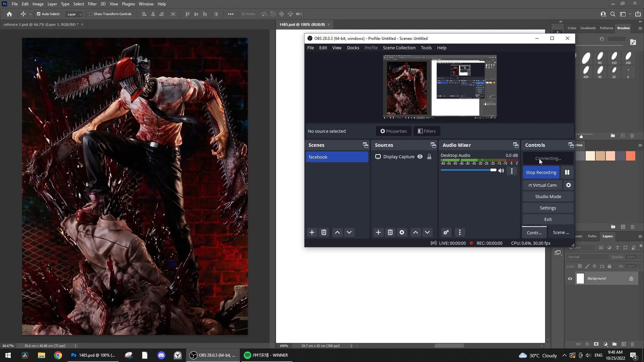Screen dimensions: 644x362
Task: Open Windows Start menu
Action: [8, 355]
